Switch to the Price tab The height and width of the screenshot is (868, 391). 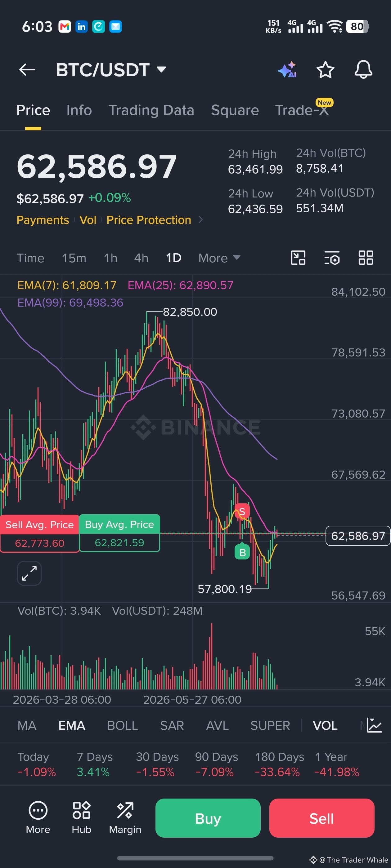(x=33, y=110)
